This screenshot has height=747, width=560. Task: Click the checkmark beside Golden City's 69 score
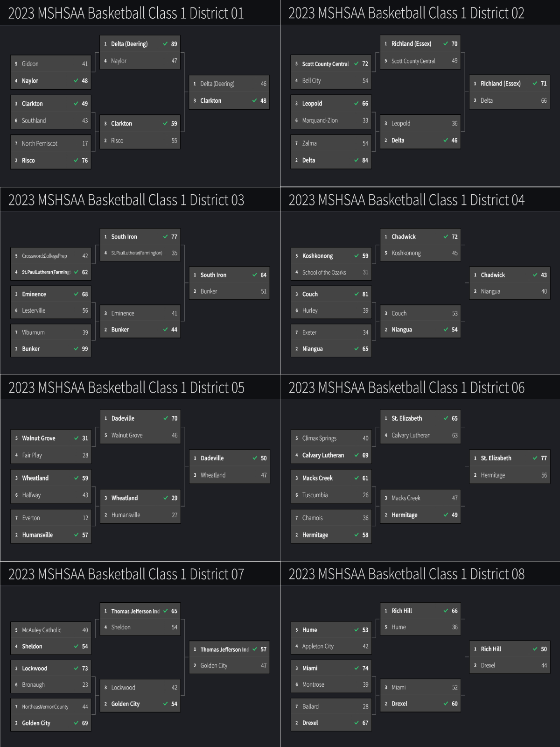tap(76, 723)
